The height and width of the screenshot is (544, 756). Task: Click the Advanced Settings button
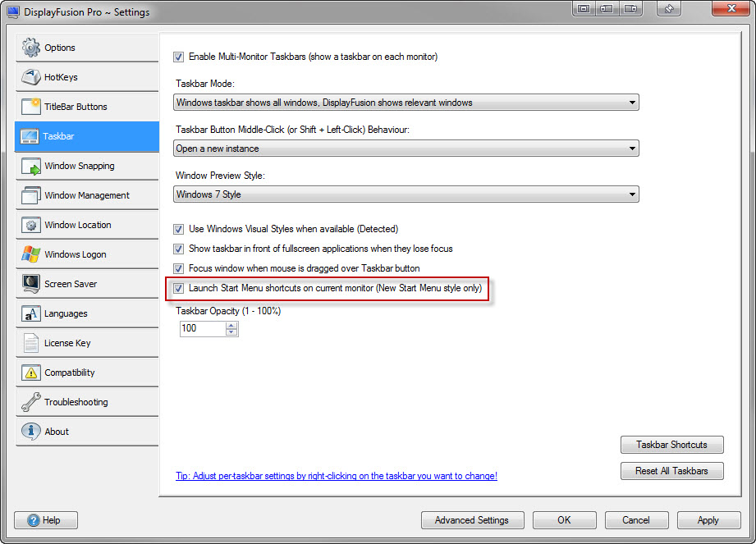pos(471,520)
